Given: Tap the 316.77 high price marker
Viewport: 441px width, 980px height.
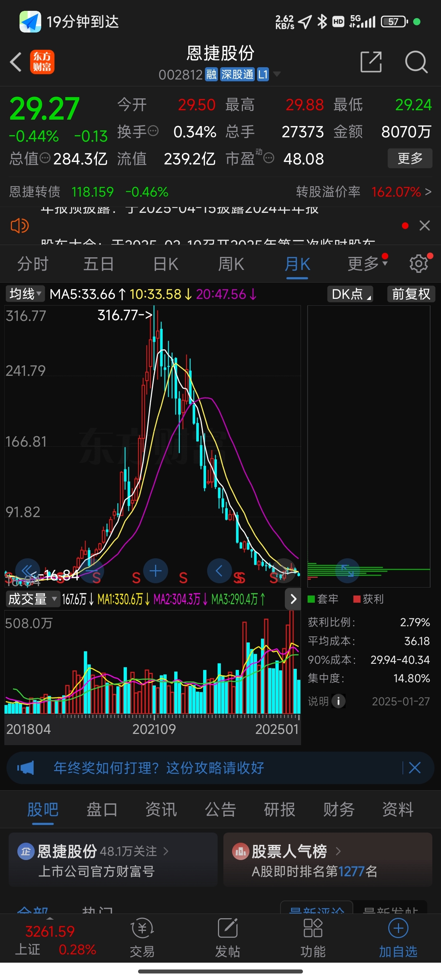Looking at the screenshot, I should [125, 315].
